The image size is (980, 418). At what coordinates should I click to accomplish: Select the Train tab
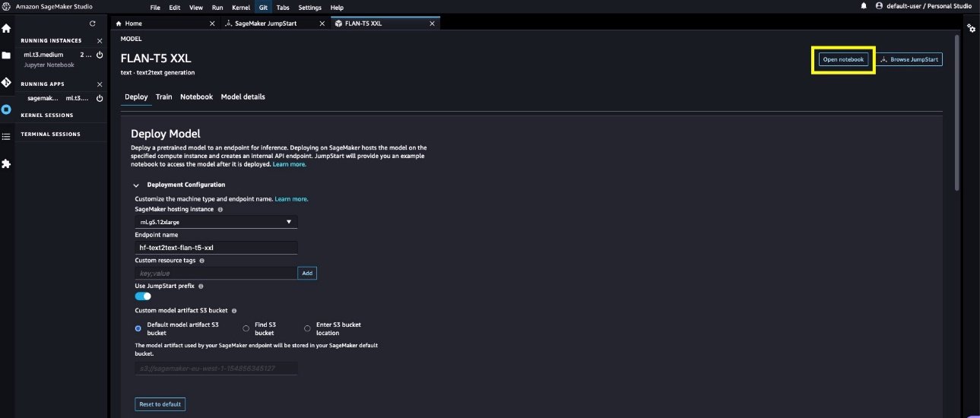(164, 97)
